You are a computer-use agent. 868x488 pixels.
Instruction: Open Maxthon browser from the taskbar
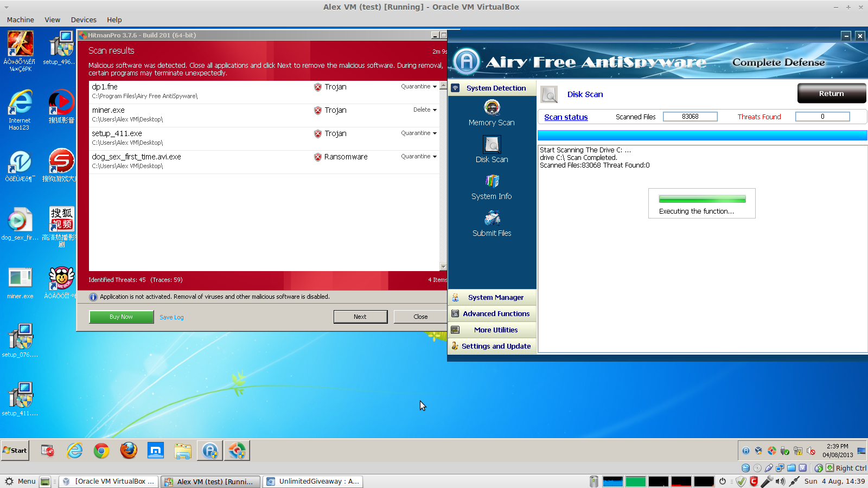point(156,451)
